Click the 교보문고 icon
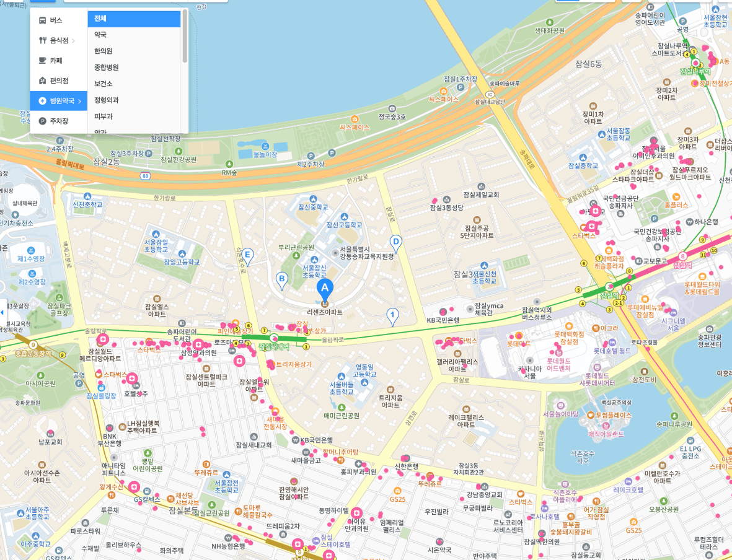 (x=638, y=261)
